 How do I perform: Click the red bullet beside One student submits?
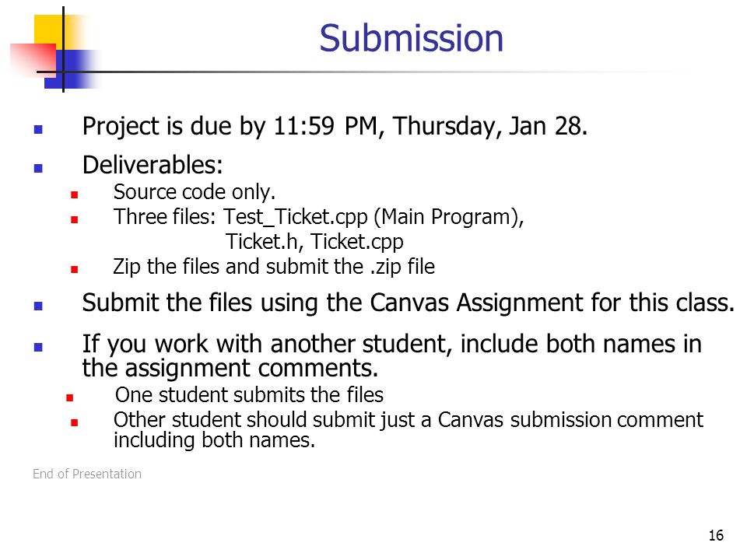tap(70, 397)
